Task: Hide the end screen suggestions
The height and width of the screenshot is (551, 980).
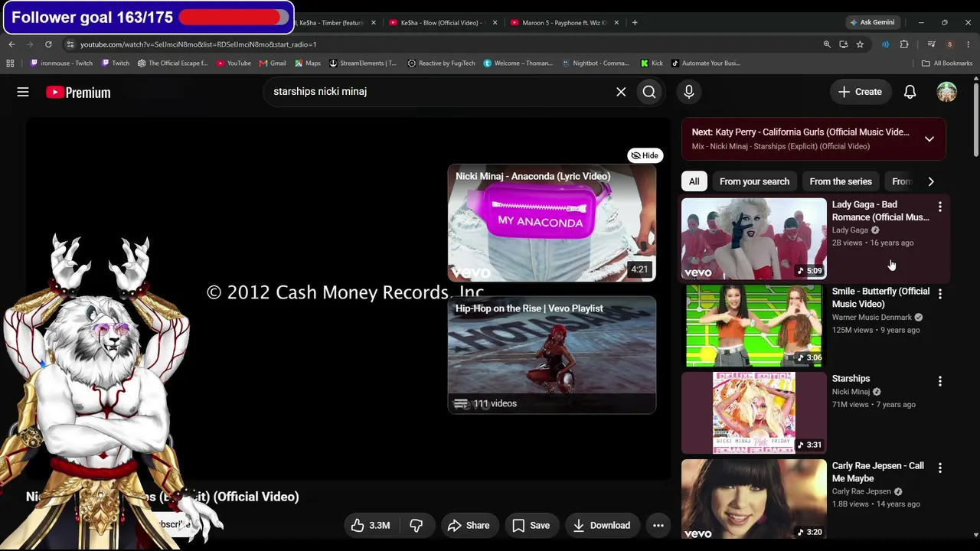Action: tap(645, 155)
